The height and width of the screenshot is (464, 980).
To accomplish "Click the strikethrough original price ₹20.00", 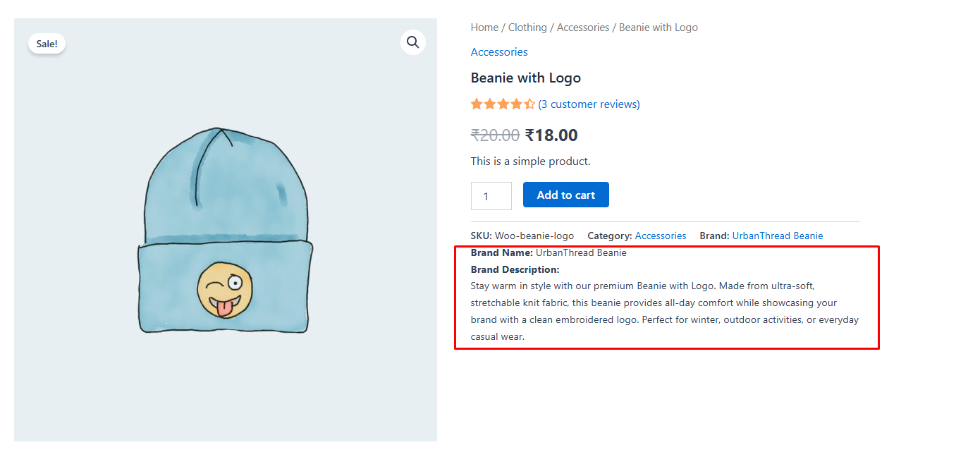I will [496, 135].
